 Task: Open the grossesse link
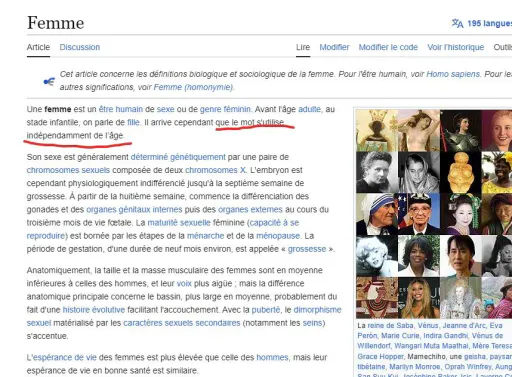point(307,249)
